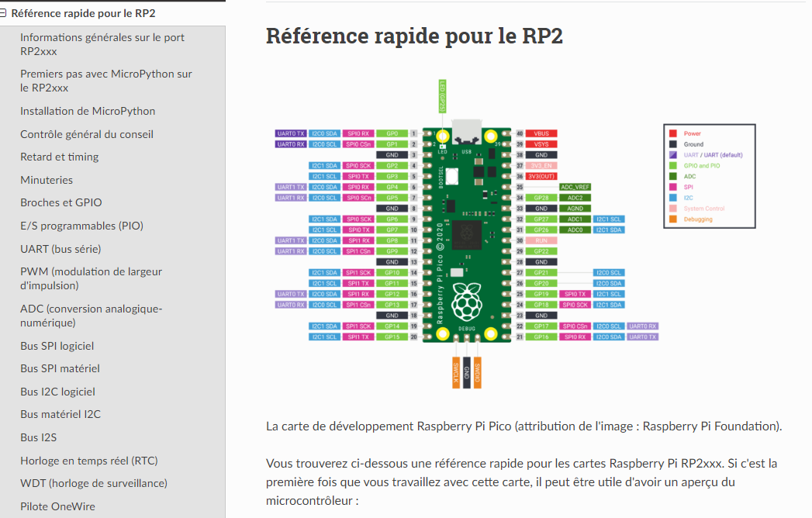Viewport: 812px width, 518px height.
Task: Click the LED (GP25) label above board
Action: 442,96
